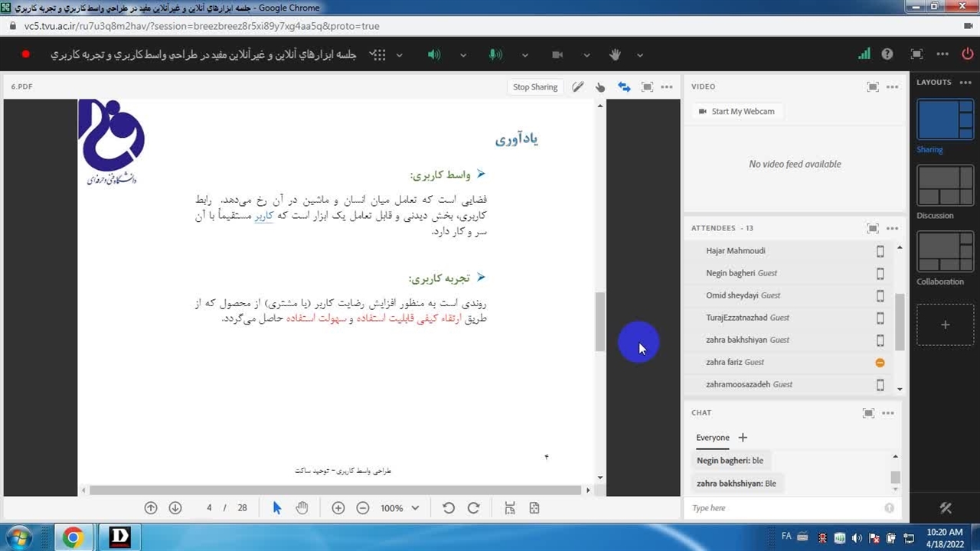Toggle raise hand status
This screenshot has width=980, height=551.
[615, 54]
